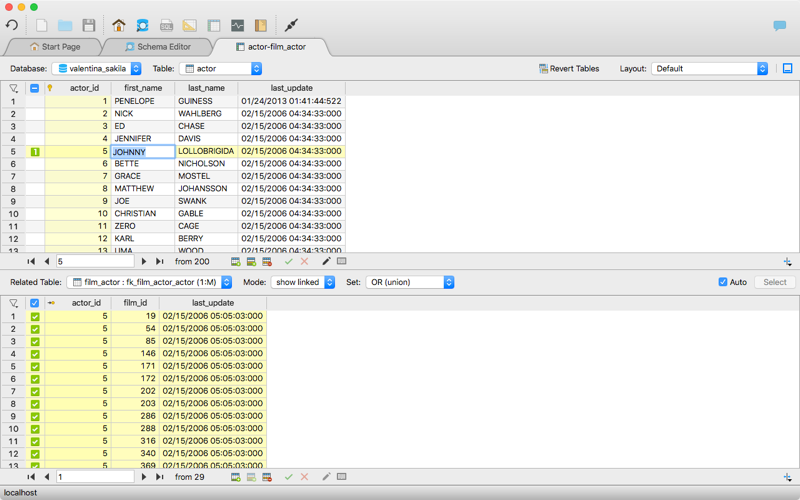Uncheck the row with film_id 19
Image resolution: width=800 pixels, height=500 pixels.
click(35, 316)
